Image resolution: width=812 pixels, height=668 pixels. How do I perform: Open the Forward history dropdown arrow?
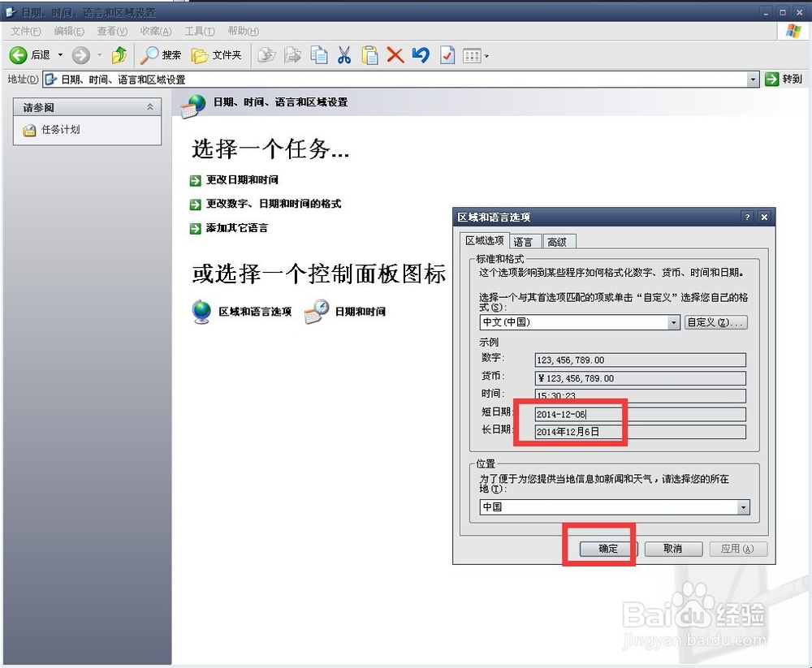99,55
